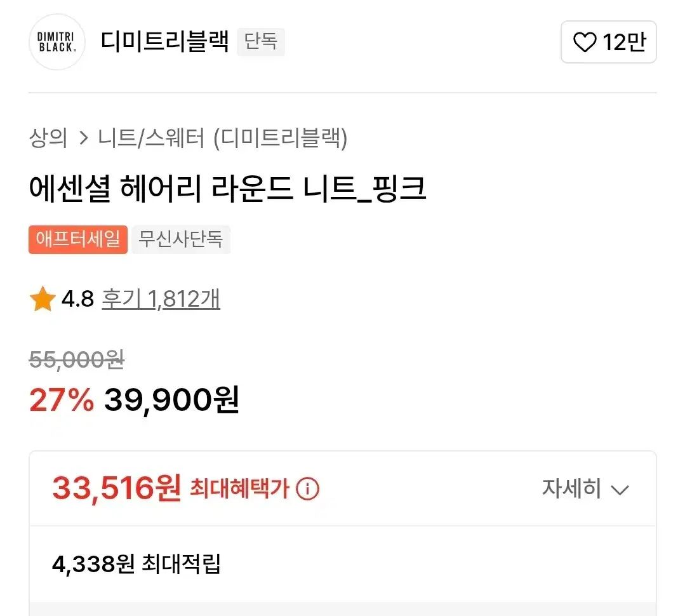Toggle the 12만 brand like button
Image resolution: width=685 pixels, height=616 pixels.
coord(609,42)
